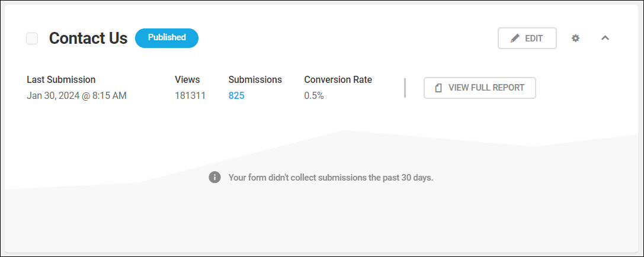This screenshot has width=644, height=257.
Task: Click the Jan 30, 2024 submission date
Action: (77, 96)
